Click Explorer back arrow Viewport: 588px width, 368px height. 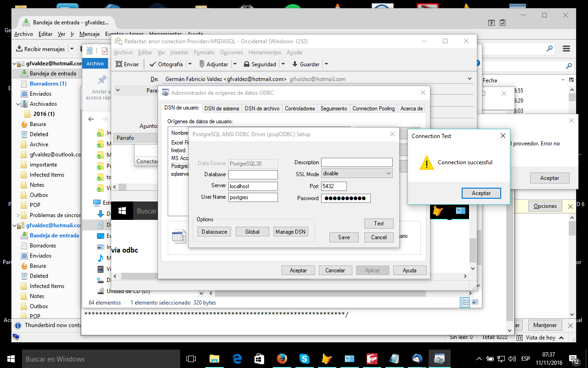click(91, 119)
